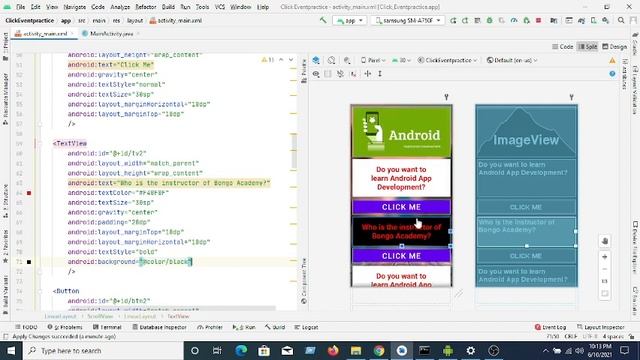640x360 pixels.
Task: Open the Build menu
Action: pyautogui.click(x=168, y=7)
